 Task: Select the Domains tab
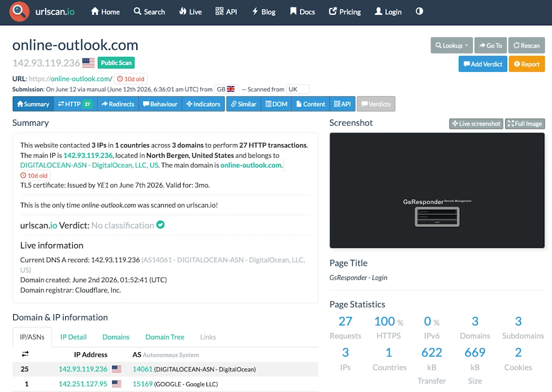click(x=116, y=337)
